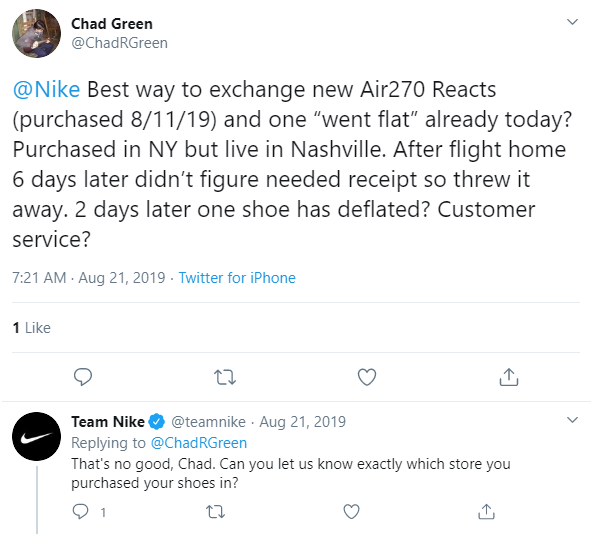
Task: Retweet the Team Nike reply
Action: click(x=216, y=512)
